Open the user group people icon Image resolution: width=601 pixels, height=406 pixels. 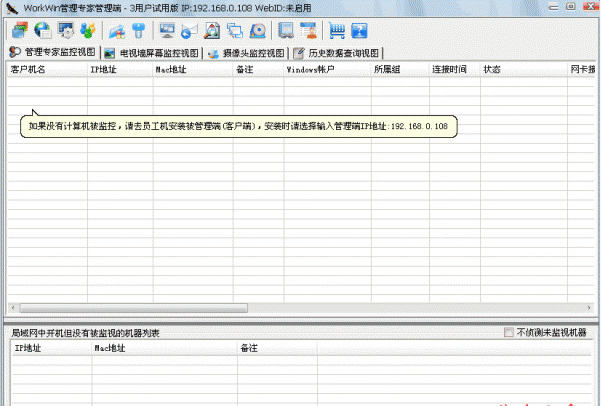point(88,30)
